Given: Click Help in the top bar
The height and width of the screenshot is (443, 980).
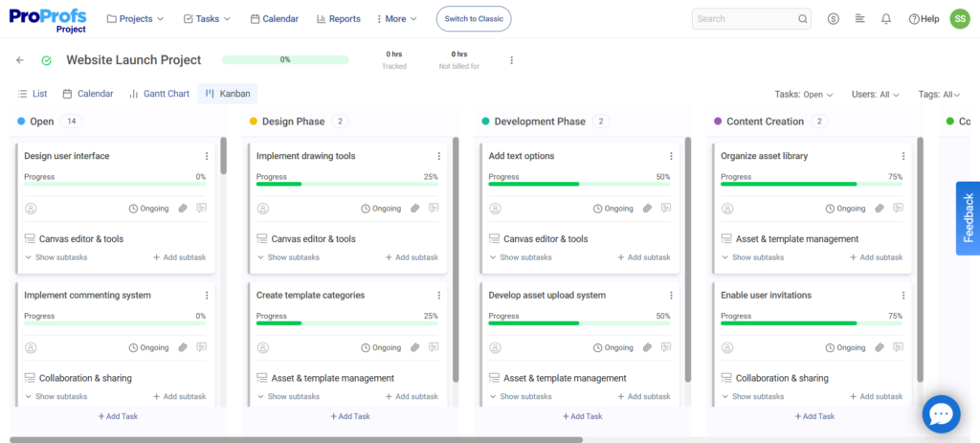Looking at the screenshot, I should (x=924, y=19).
